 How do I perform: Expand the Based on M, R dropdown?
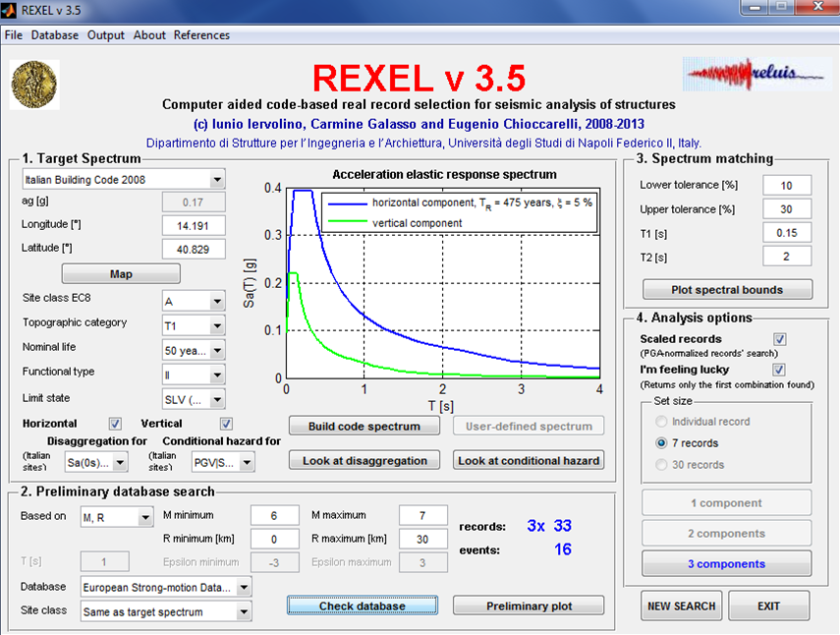point(117,518)
